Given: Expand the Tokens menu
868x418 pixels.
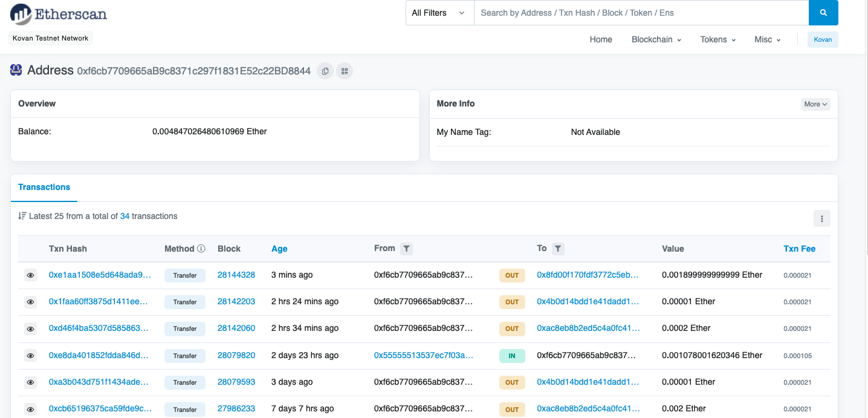Looking at the screenshot, I should pos(718,39).
